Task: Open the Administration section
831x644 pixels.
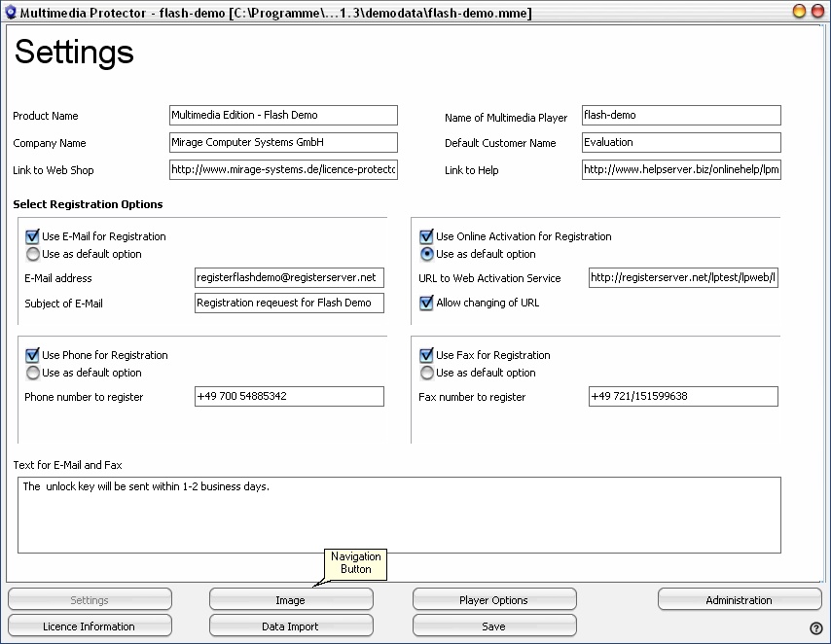Action: tap(739, 600)
